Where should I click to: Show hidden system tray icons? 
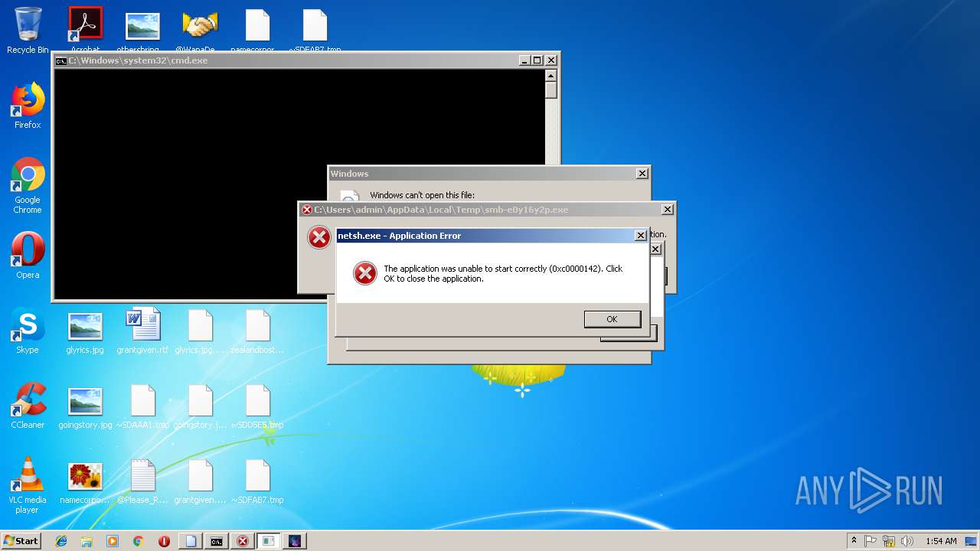click(x=854, y=541)
